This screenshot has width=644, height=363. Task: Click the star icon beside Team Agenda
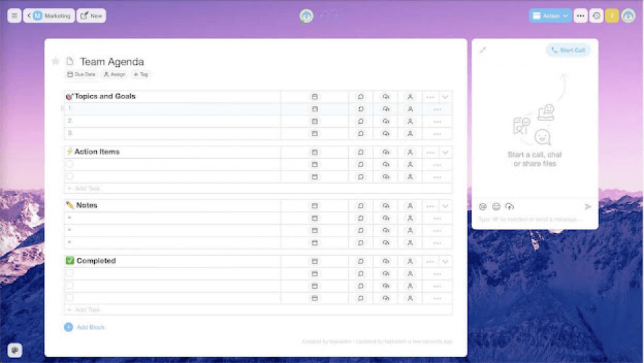tap(56, 61)
